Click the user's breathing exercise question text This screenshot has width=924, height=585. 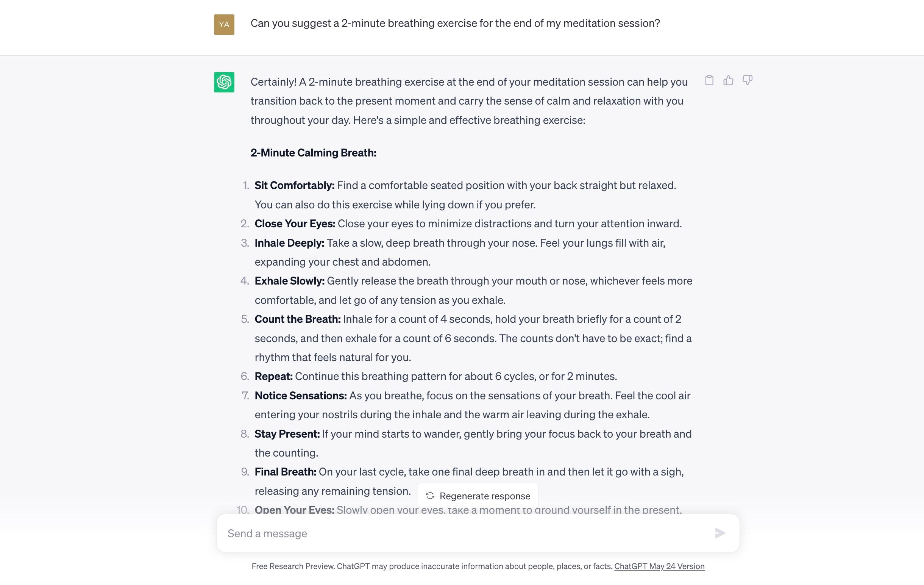455,23
